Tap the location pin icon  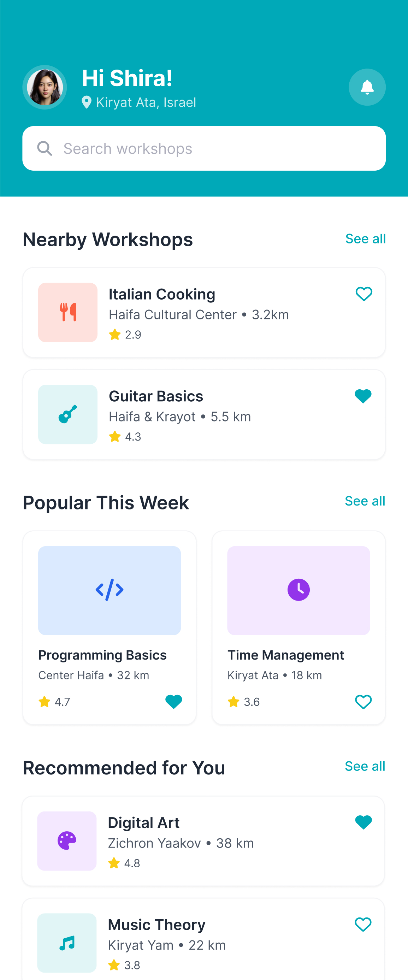coord(87,102)
